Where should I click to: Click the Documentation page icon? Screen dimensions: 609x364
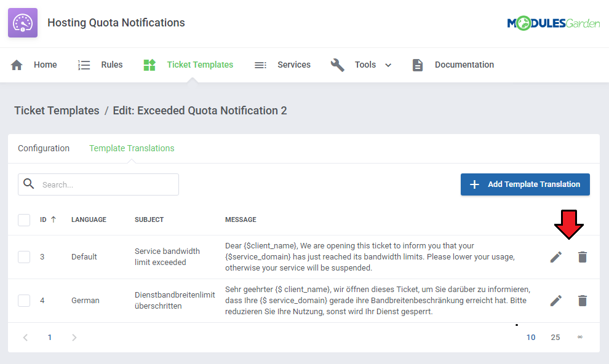418,65
